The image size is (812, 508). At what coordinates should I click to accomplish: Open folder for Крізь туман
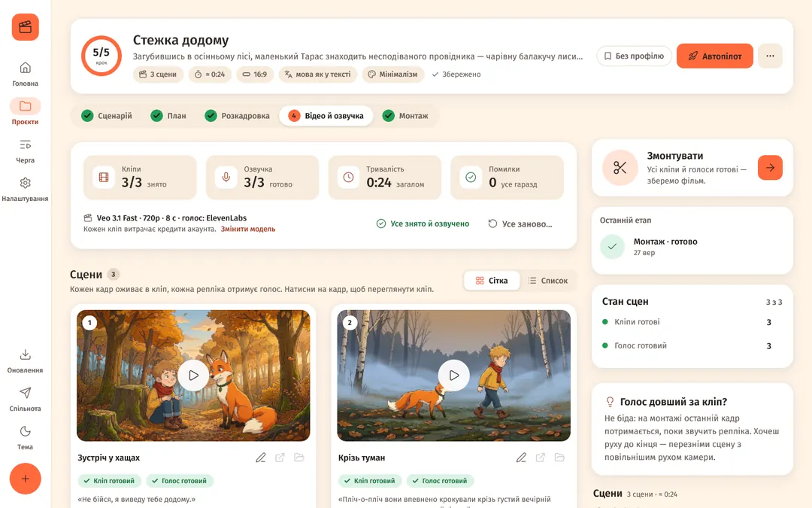tap(559, 458)
